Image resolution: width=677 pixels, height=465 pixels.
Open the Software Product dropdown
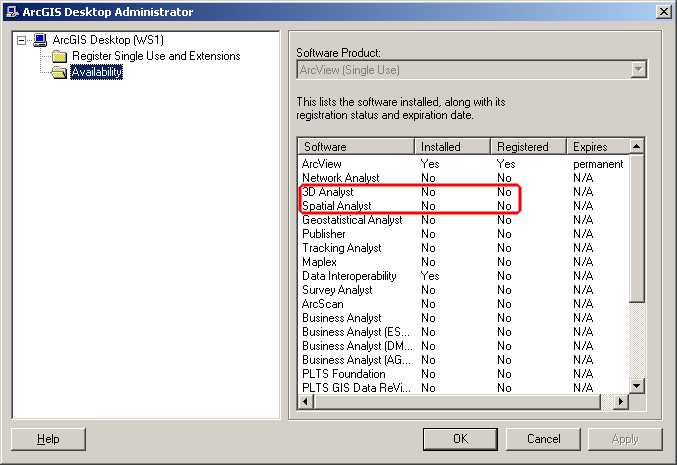[638, 70]
